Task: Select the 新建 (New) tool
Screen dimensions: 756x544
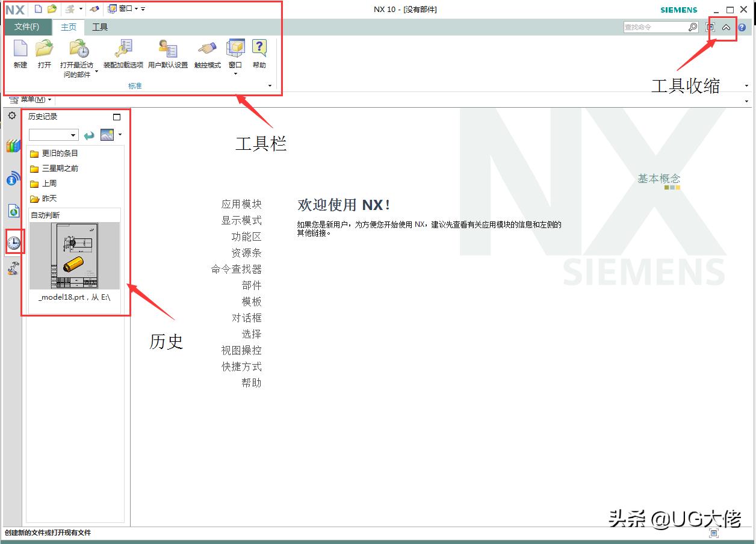Action: (x=19, y=54)
